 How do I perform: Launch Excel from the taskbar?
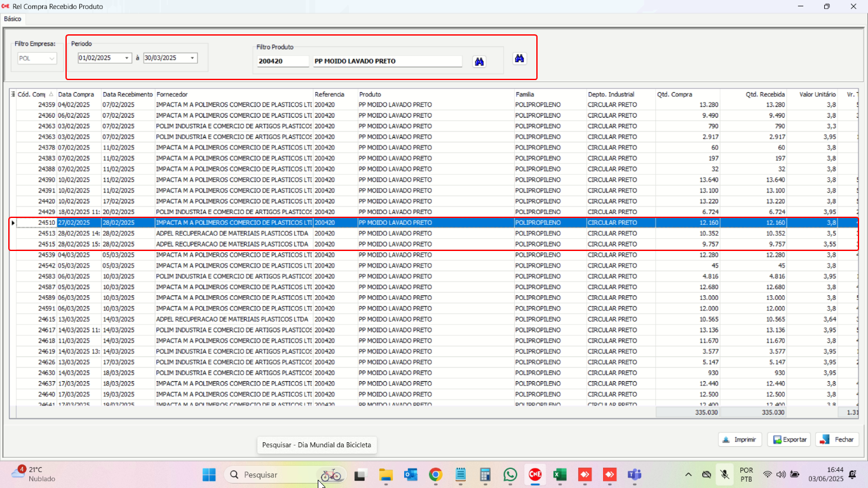(x=560, y=475)
